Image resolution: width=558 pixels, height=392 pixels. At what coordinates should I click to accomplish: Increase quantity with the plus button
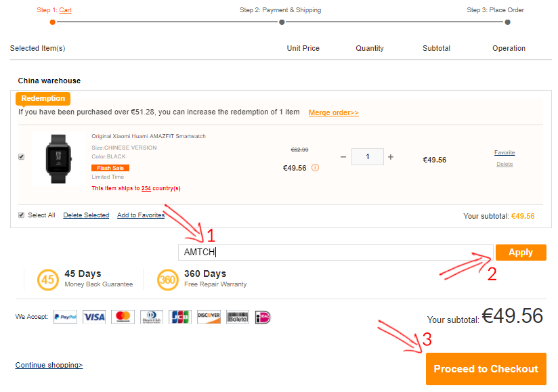tap(391, 157)
